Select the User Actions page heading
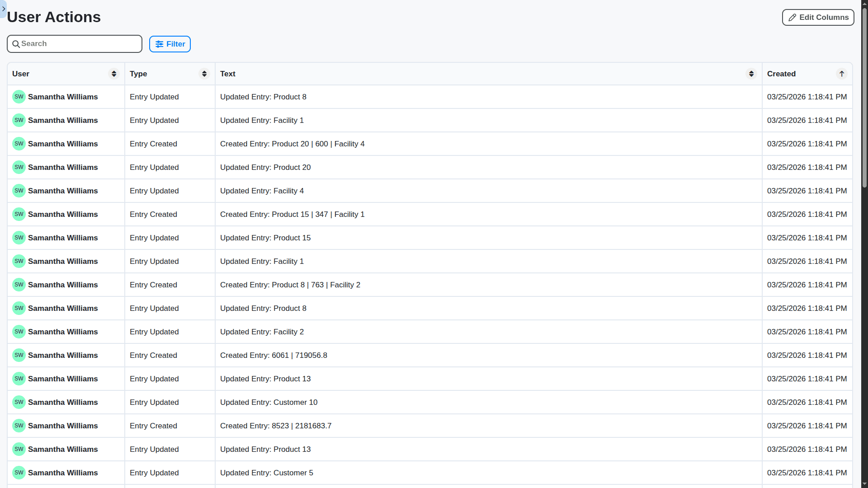Viewport: 868px width, 488px height. pos(54,17)
